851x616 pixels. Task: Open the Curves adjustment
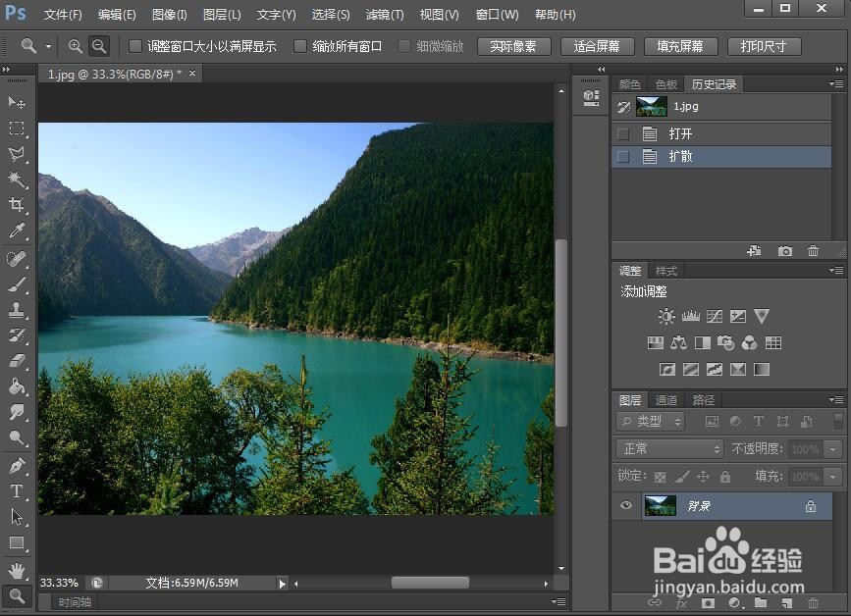coord(715,316)
